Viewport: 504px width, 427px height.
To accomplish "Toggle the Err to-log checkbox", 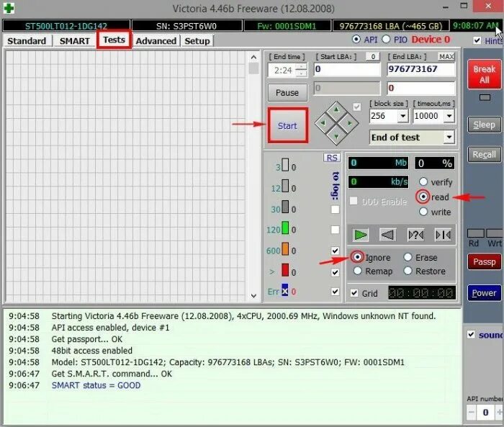I will 335,292.
